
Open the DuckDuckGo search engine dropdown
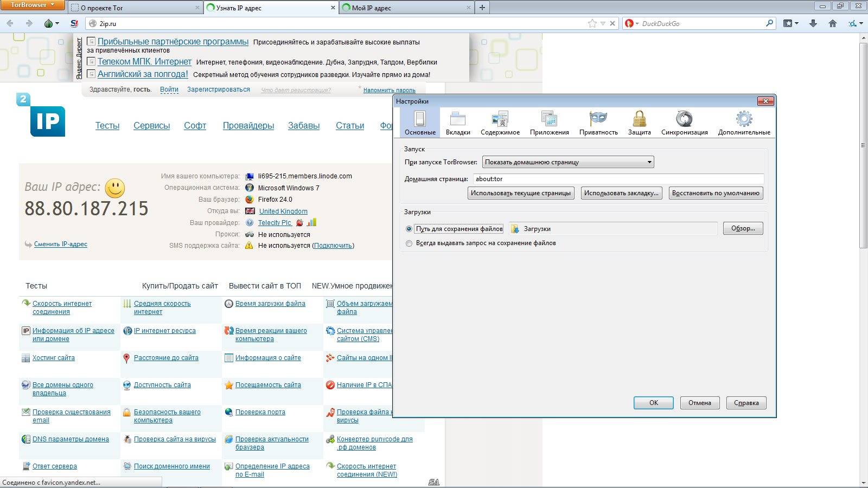(631, 23)
